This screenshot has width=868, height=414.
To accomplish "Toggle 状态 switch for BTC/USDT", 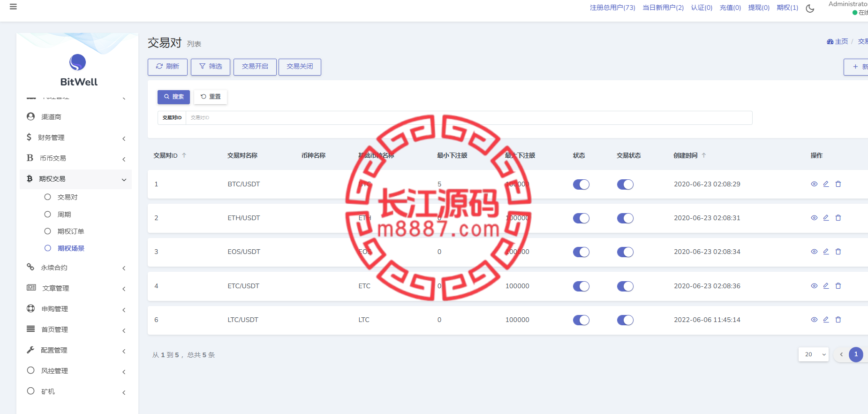I will coord(581,184).
